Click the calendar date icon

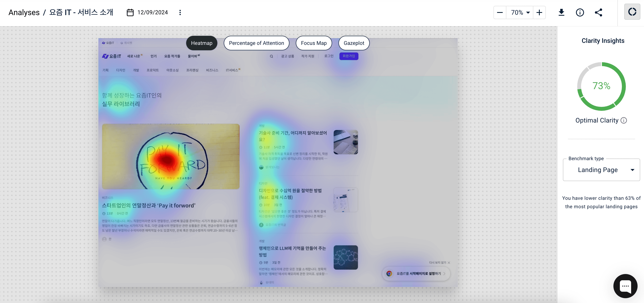coord(130,12)
